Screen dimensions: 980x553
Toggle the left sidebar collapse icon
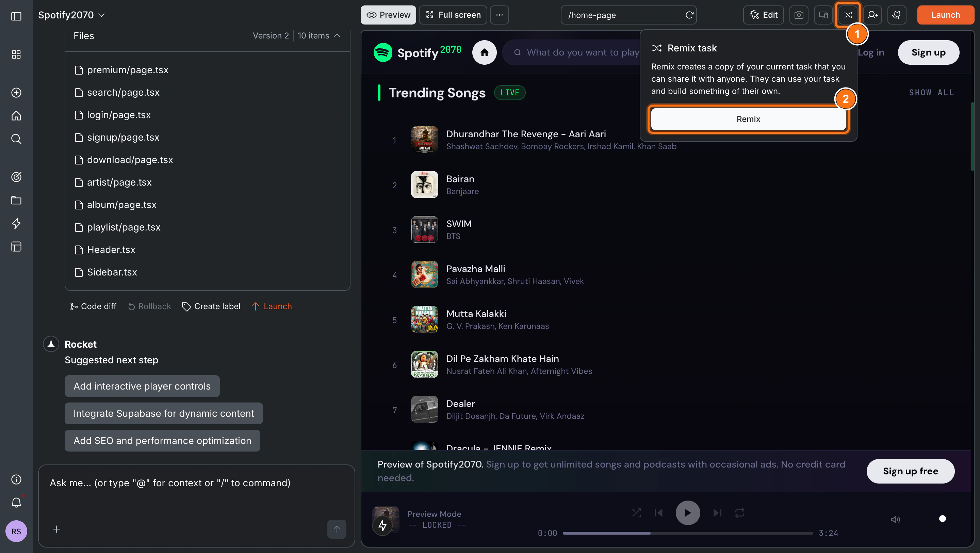16,16
